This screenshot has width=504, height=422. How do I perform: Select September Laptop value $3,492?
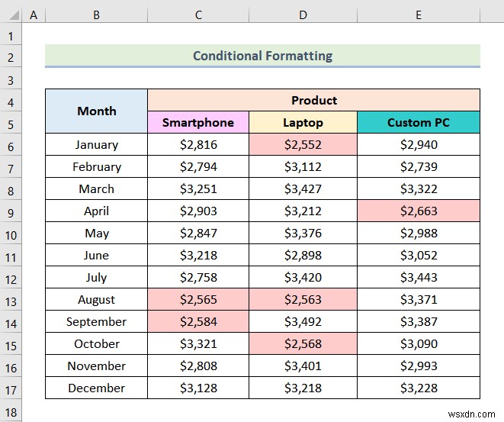tap(303, 321)
